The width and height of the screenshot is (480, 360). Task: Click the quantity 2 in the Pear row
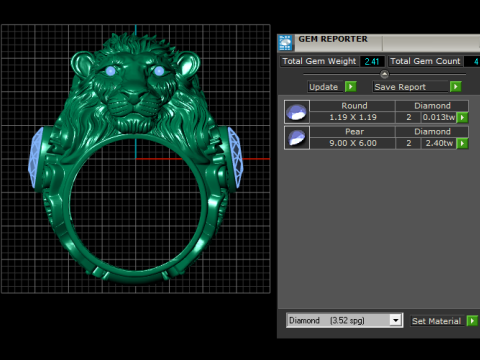[x=408, y=143]
